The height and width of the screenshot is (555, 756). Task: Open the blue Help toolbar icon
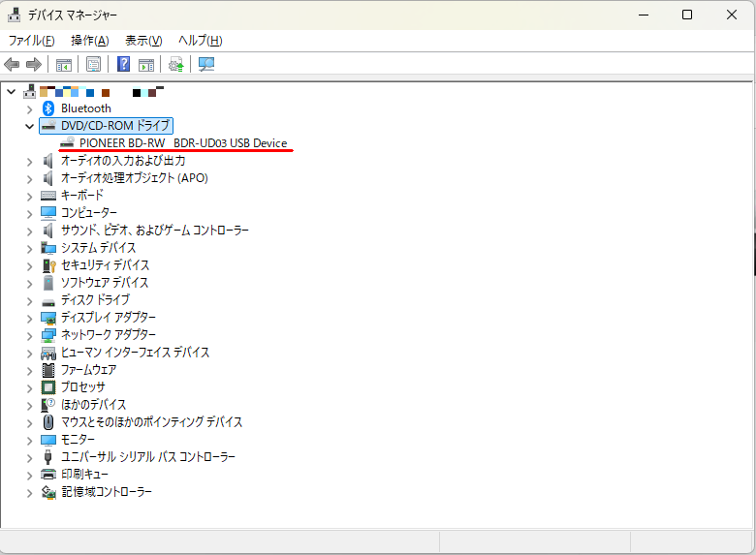(123, 64)
